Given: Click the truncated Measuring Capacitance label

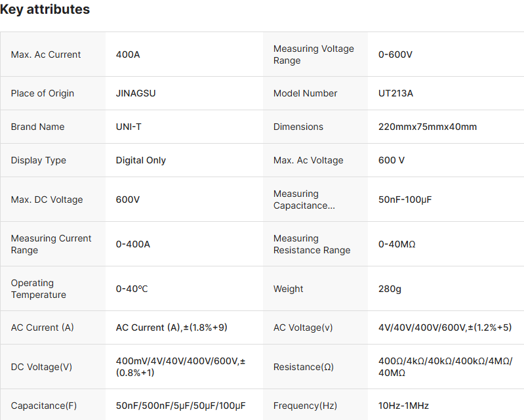Looking at the screenshot, I should pos(304,199).
